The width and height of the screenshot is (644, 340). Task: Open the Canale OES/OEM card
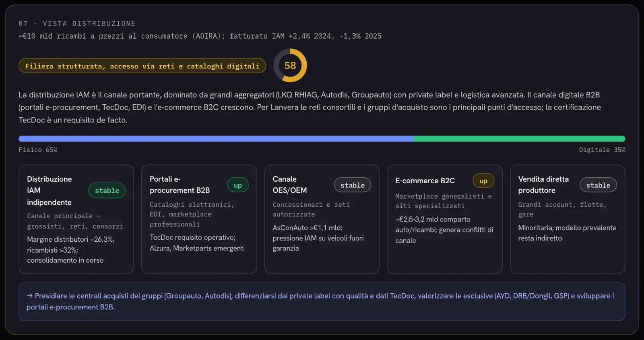322,219
